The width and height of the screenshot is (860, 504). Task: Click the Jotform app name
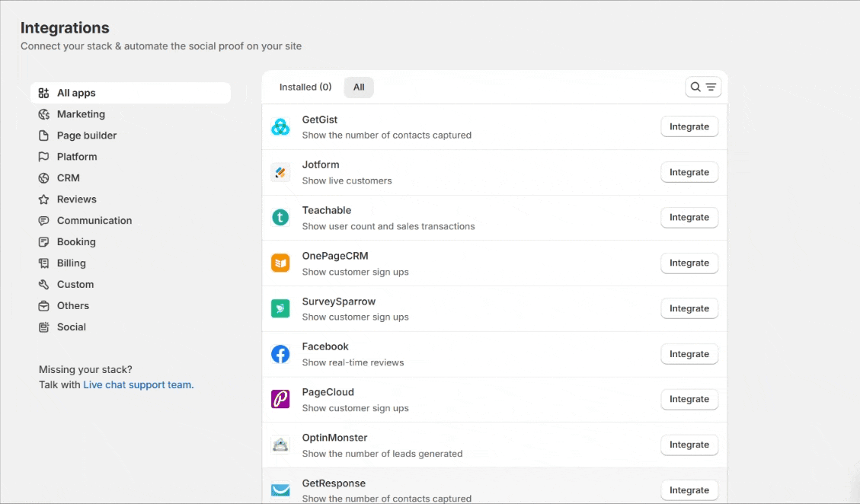point(321,164)
